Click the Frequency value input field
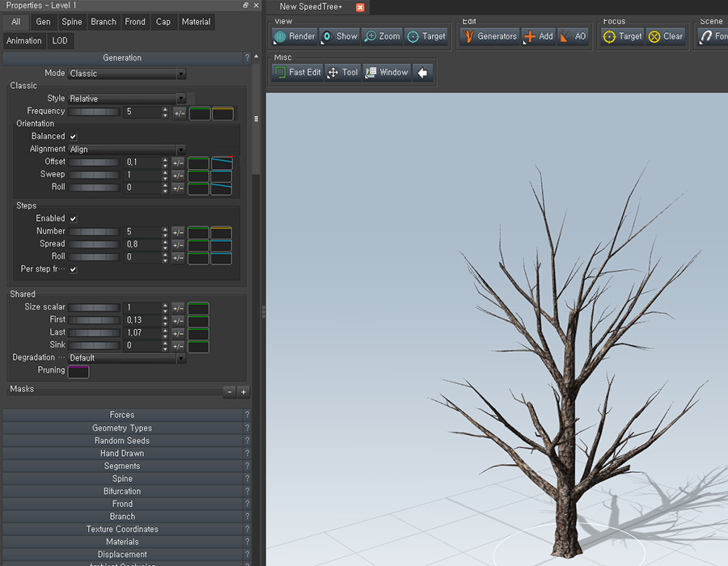The width and height of the screenshot is (728, 566). click(x=142, y=112)
